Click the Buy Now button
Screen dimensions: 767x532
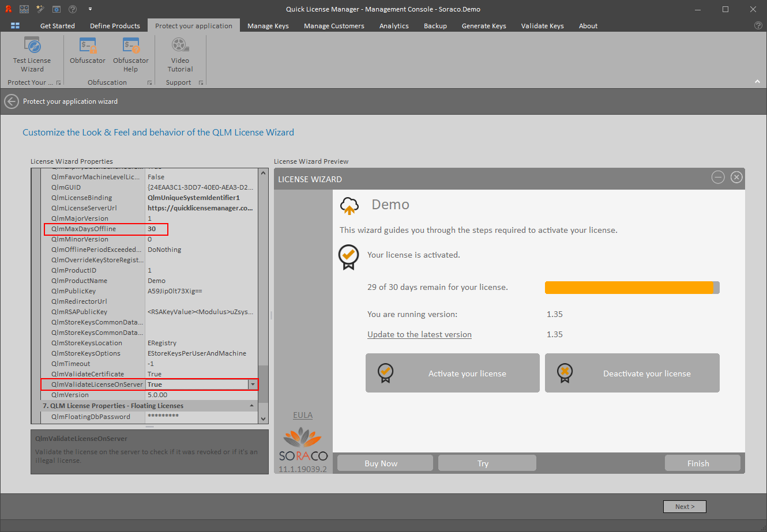click(385, 463)
